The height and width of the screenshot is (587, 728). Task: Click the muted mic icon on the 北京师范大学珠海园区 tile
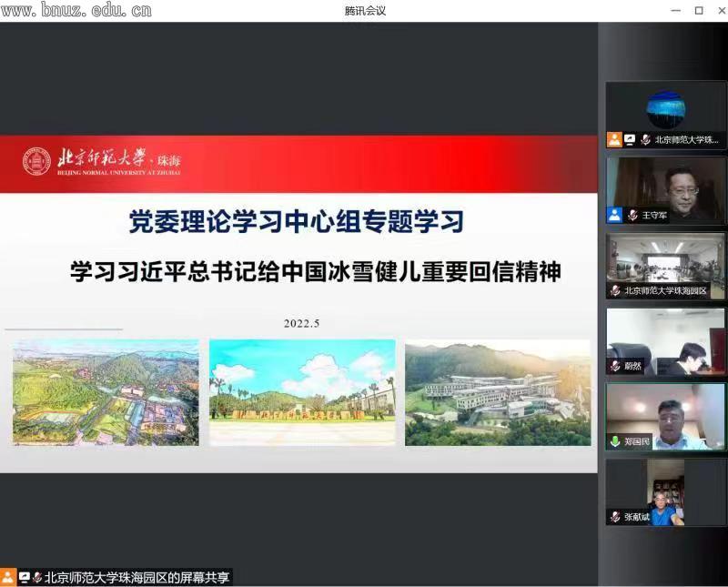pyautogui.click(x=615, y=291)
